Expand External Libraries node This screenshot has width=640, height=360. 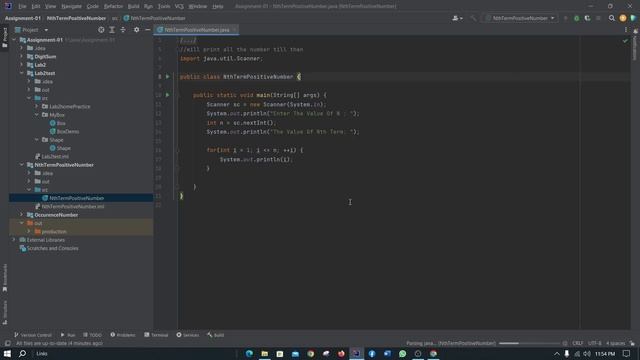click(14, 240)
